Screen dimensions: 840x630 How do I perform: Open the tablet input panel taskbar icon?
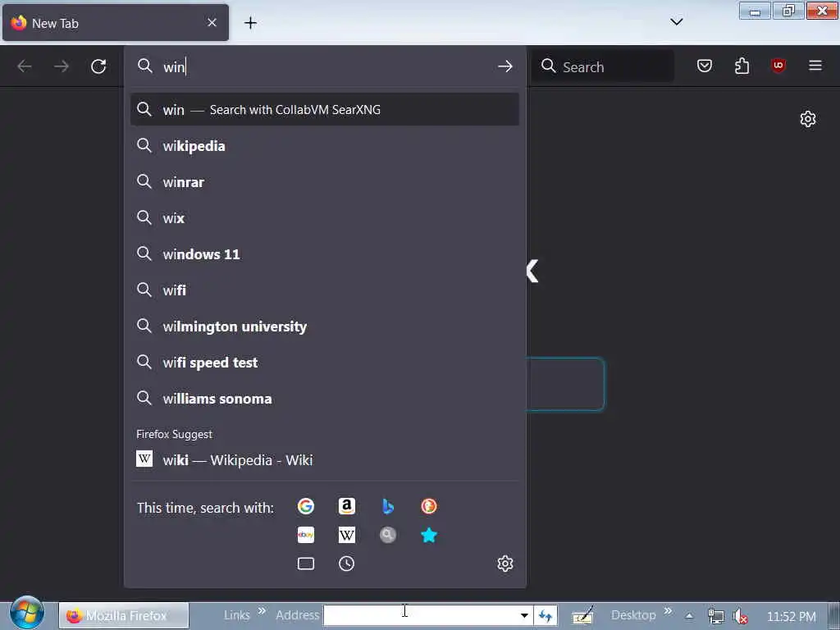[x=583, y=615]
